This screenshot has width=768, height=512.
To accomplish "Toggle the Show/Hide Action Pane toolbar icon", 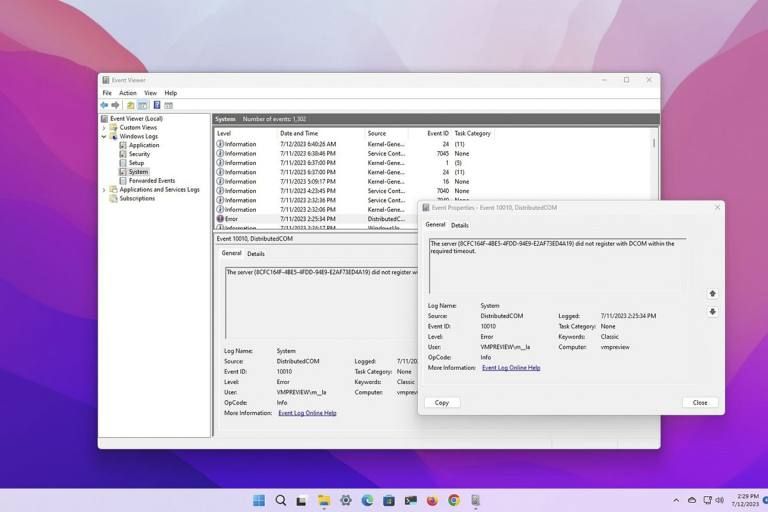I will [x=168, y=105].
